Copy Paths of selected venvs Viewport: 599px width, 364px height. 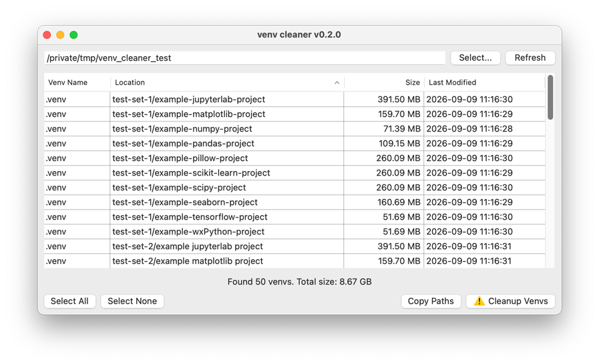[431, 301]
